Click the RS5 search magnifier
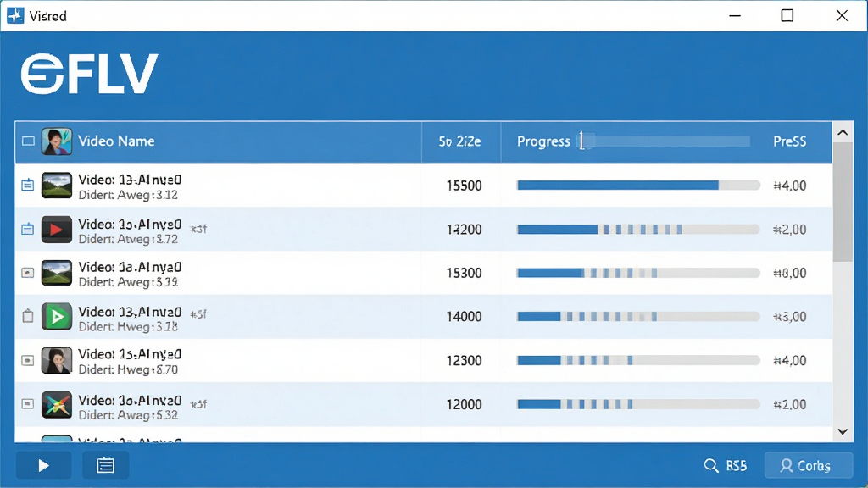 [x=711, y=466]
